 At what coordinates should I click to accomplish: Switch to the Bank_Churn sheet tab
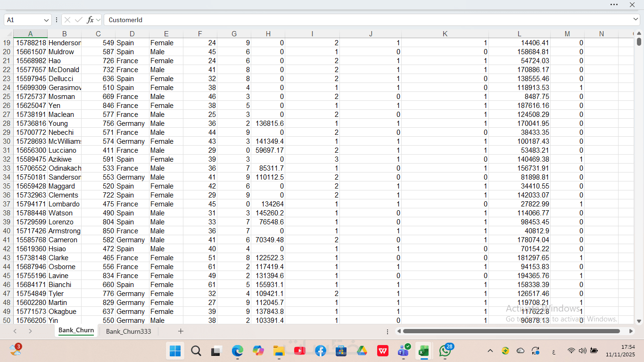coord(76,331)
